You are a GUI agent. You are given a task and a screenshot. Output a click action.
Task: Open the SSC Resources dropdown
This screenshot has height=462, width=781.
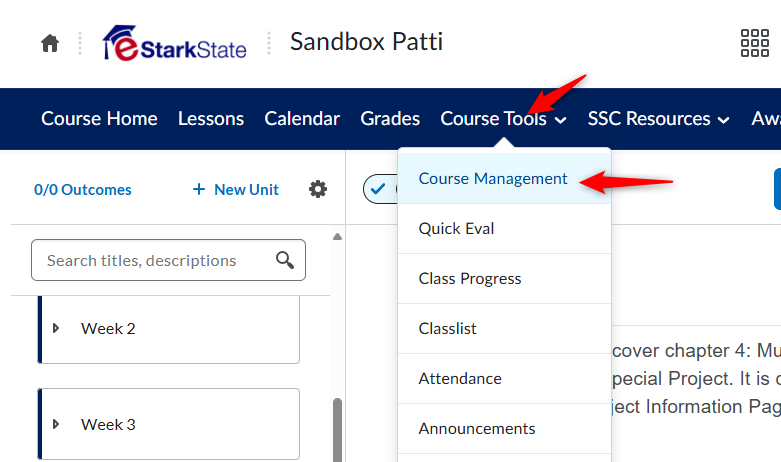click(x=658, y=118)
